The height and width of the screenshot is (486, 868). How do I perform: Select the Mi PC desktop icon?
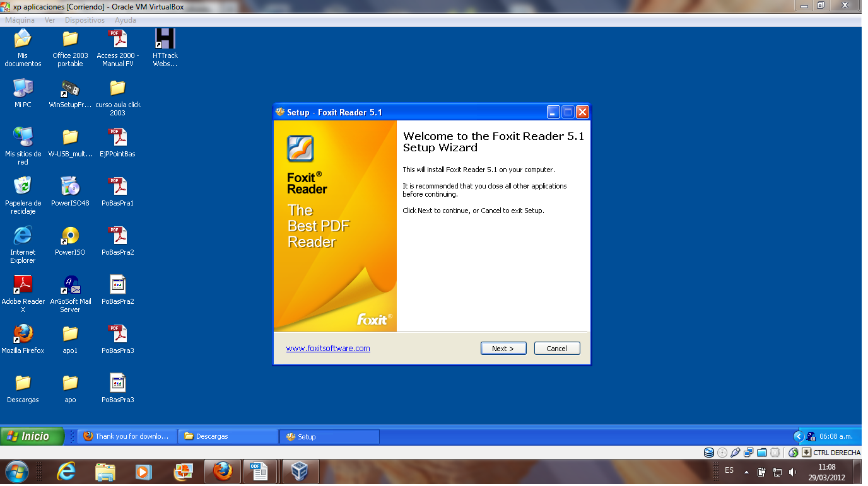[x=23, y=93]
